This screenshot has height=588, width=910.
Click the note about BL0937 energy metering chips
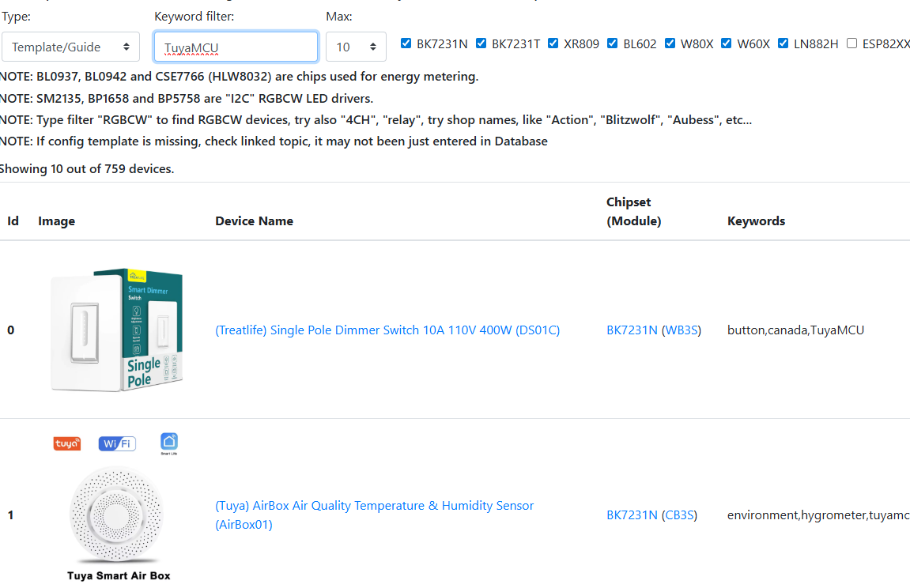(x=239, y=77)
